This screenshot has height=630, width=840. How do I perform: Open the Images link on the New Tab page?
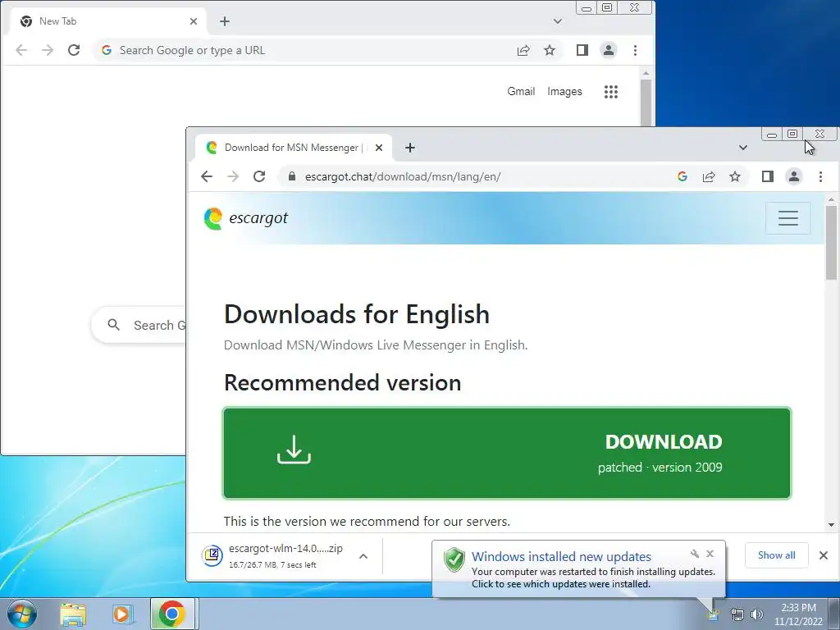pos(564,92)
